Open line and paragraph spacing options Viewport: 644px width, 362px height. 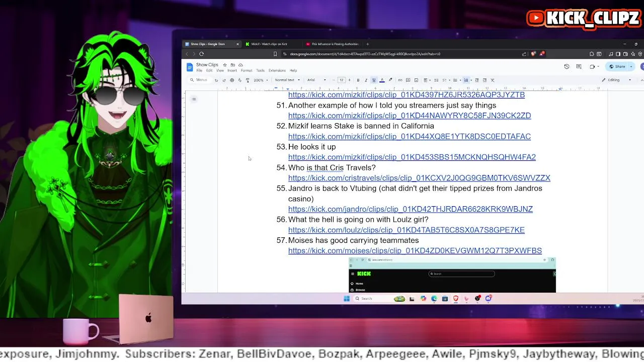click(x=436, y=80)
